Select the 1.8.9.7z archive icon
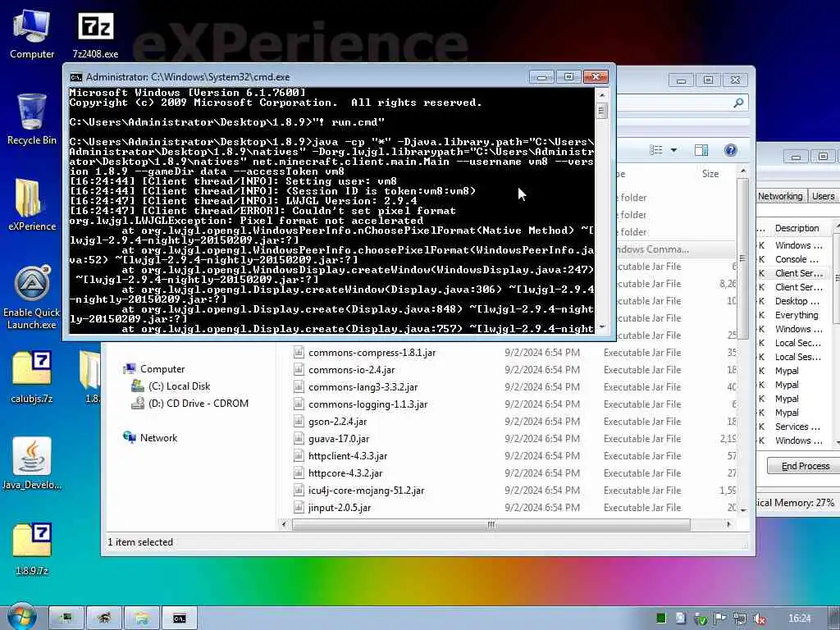 [32, 549]
